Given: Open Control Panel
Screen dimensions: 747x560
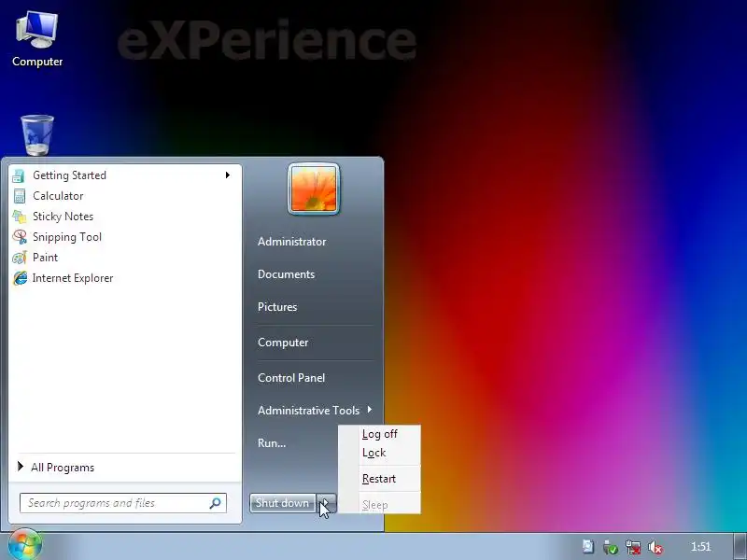Looking at the screenshot, I should coord(291,378).
